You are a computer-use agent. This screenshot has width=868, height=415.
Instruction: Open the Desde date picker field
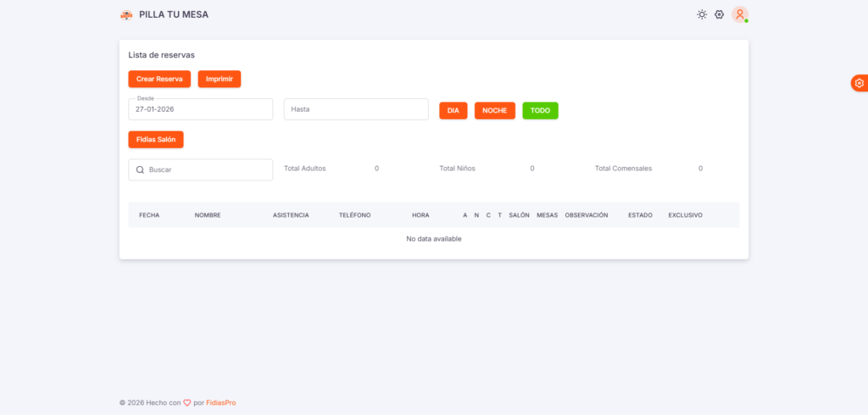click(x=200, y=109)
